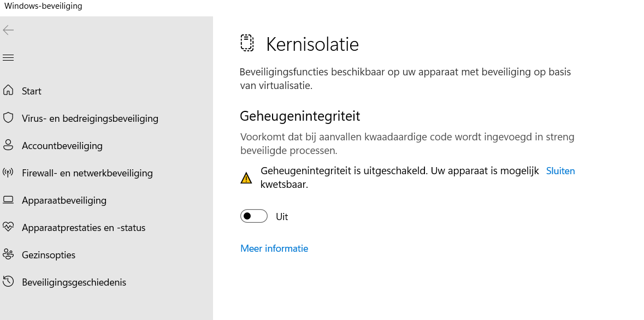Click the Start home icon
Screen dimensions: 644x320
tap(8, 90)
